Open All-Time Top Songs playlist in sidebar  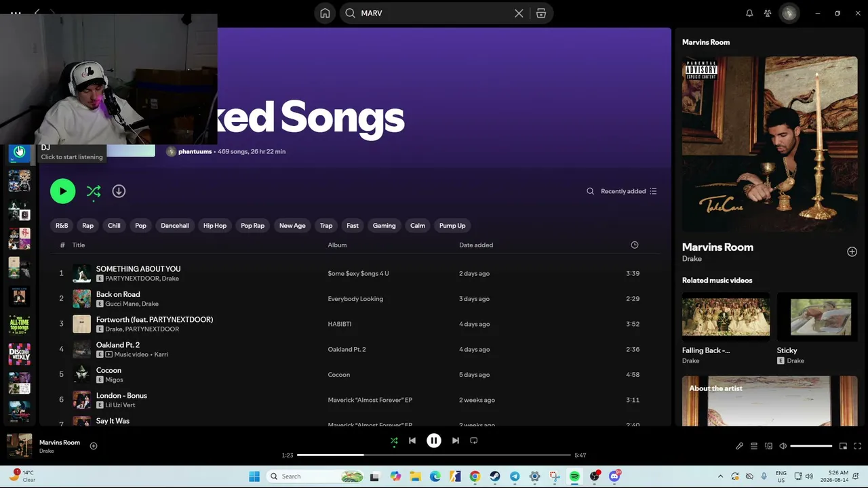pyautogui.click(x=19, y=325)
